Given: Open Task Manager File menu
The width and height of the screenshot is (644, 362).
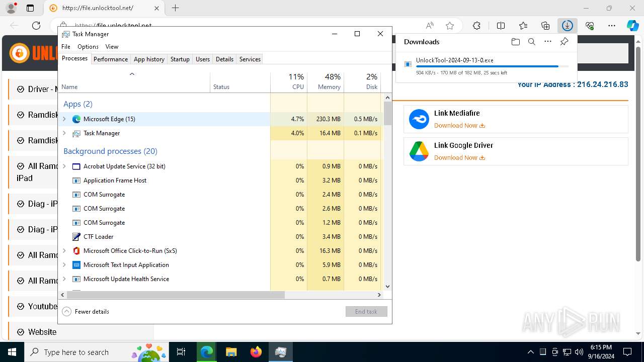Looking at the screenshot, I should (x=66, y=47).
